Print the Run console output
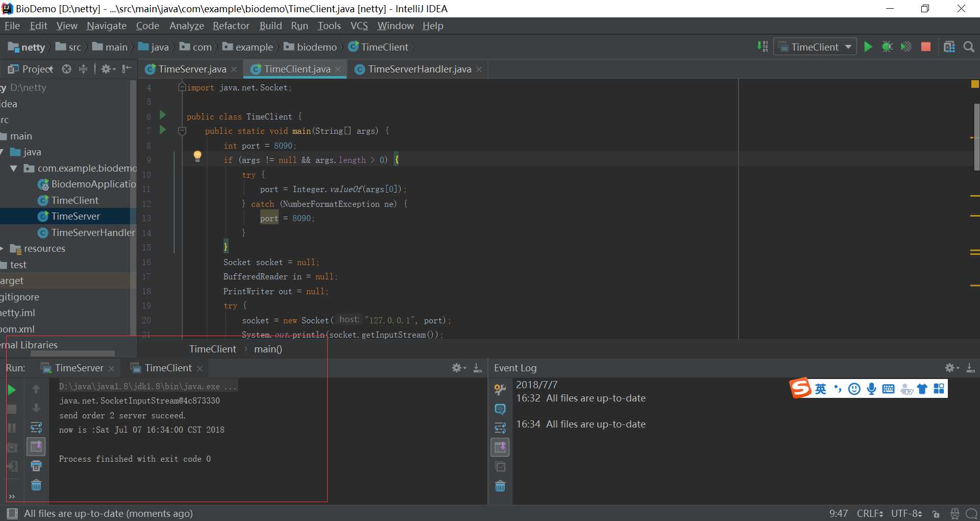Screen dimensions: 980x521 pyautogui.click(x=36, y=466)
